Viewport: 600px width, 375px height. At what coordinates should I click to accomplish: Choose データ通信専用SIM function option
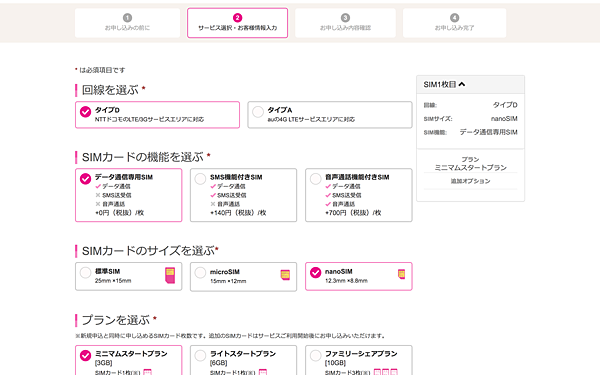click(129, 195)
